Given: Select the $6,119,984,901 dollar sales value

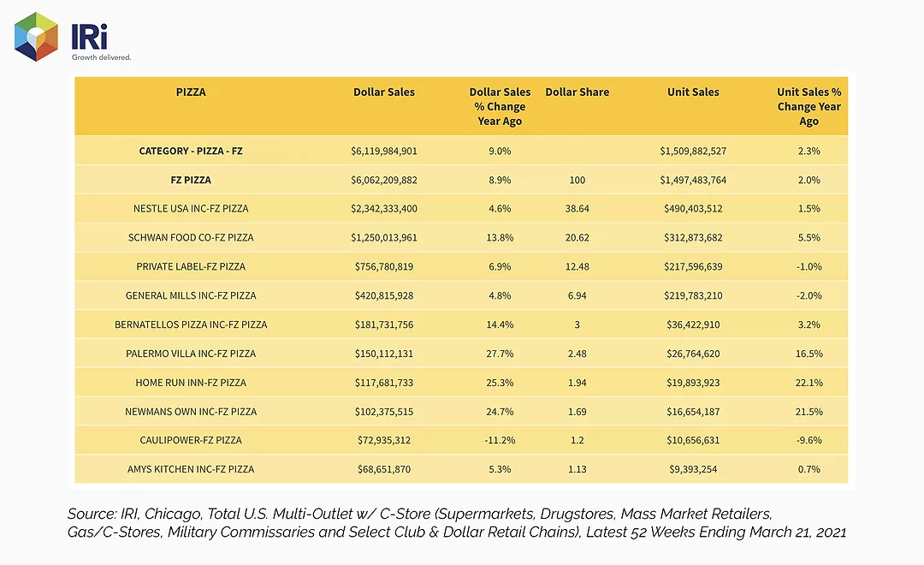Looking at the screenshot, I should (383, 151).
